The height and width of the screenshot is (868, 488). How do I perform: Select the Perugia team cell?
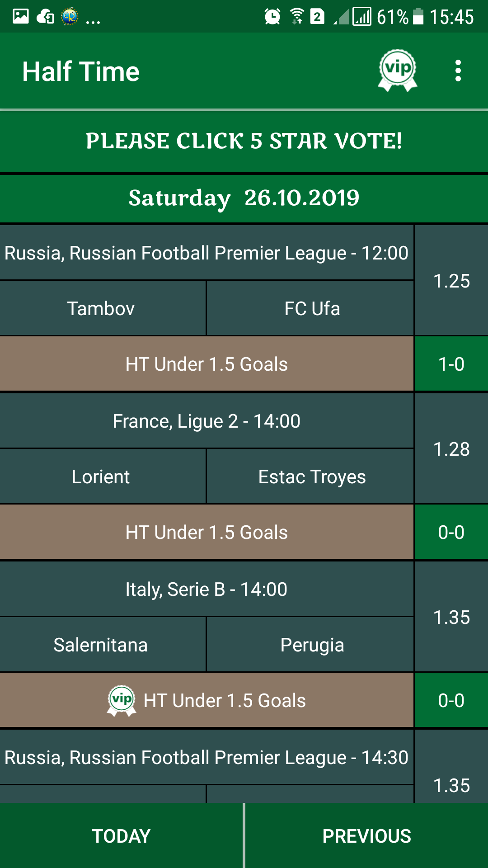click(312, 645)
